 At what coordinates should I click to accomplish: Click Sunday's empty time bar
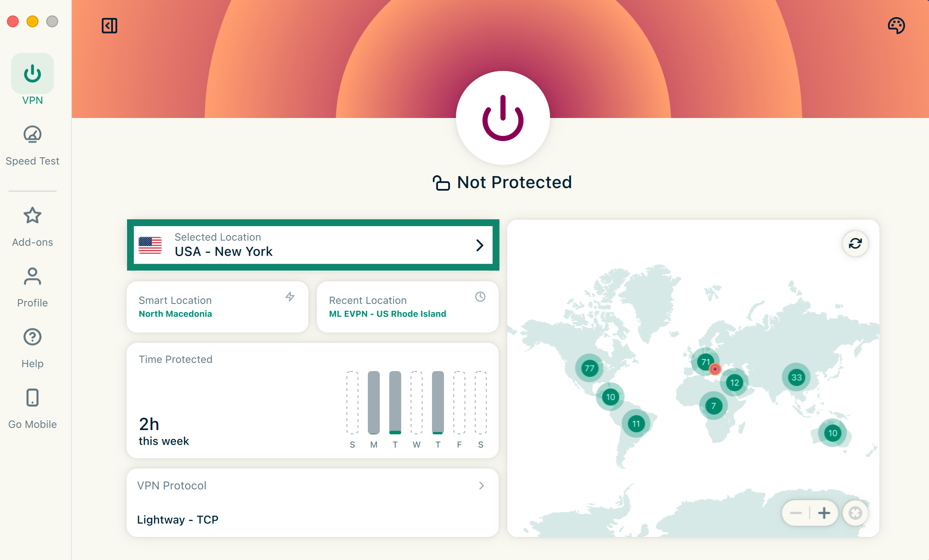tap(352, 403)
